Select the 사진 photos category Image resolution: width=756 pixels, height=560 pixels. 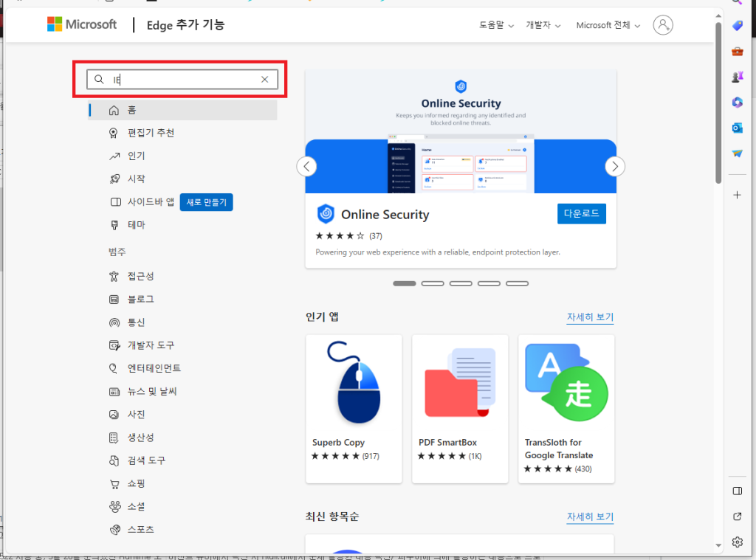[x=136, y=415]
